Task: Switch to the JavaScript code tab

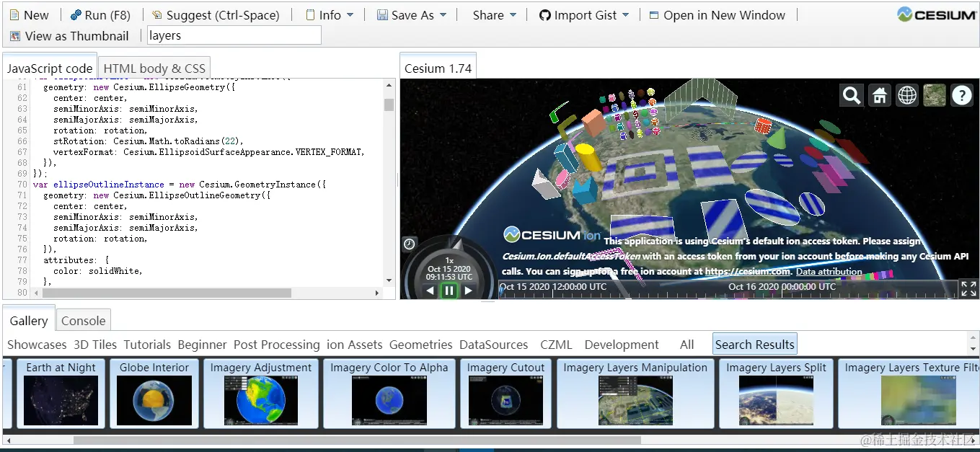Action: [50, 68]
